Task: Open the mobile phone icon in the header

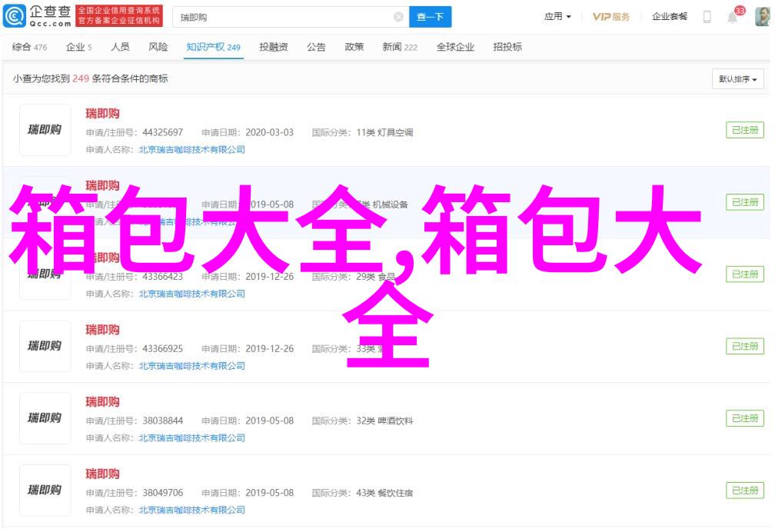Action: coord(707,17)
